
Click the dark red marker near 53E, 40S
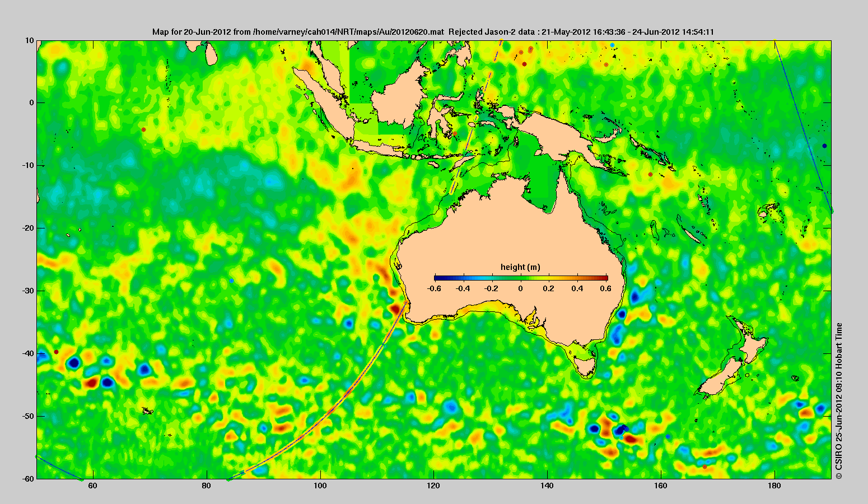[x=56, y=352]
